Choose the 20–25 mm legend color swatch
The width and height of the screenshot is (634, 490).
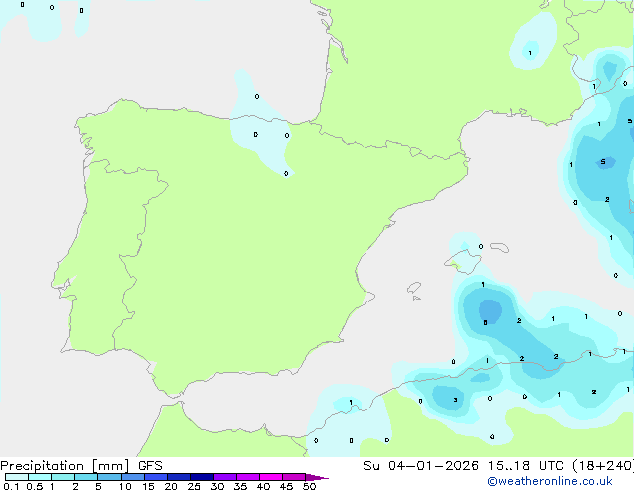coord(179,477)
